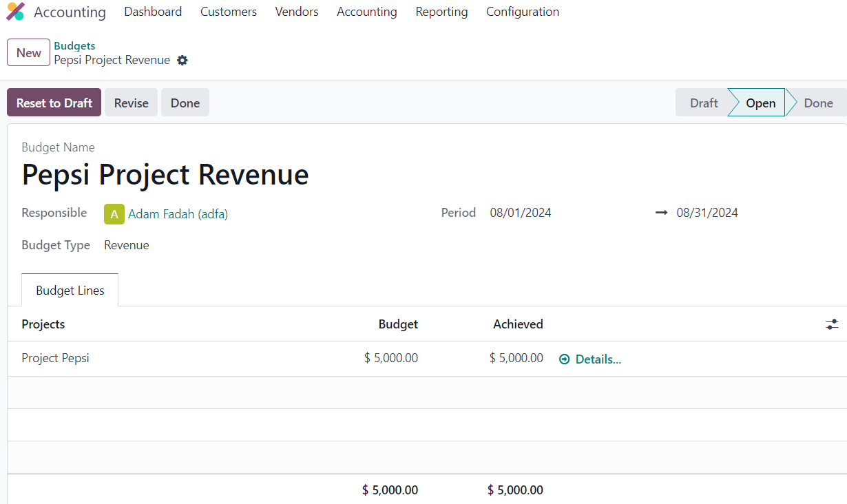Screen dimensions: 847x504
Task: Open the Adam Fadah (adfa) responsible link
Action: coord(178,214)
